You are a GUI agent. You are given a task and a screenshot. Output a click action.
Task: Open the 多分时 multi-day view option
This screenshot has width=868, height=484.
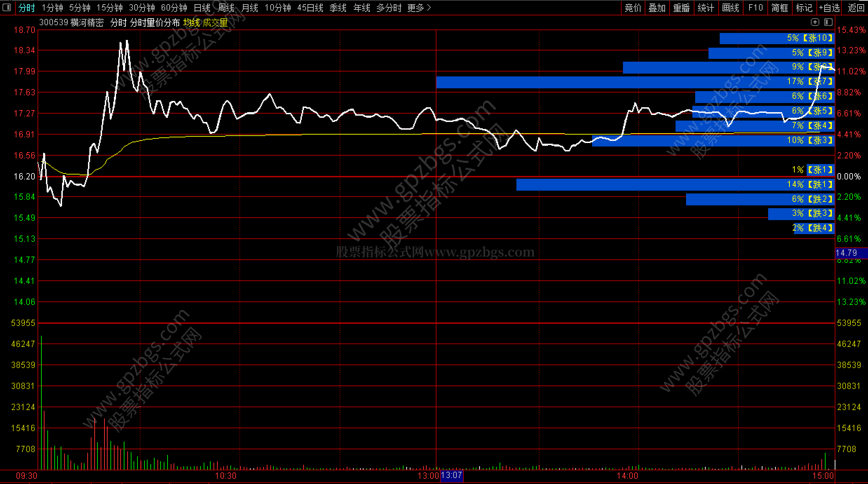389,8
